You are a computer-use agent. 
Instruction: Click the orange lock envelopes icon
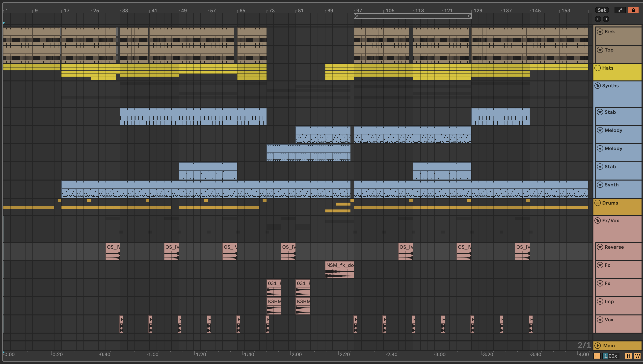[x=633, y=10]
